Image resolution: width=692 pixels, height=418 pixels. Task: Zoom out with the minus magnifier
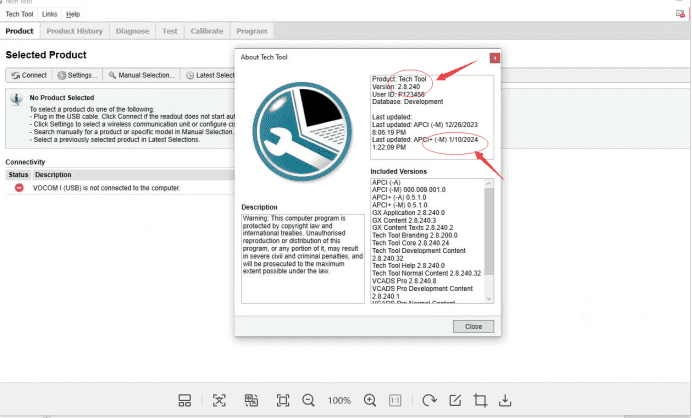click(x=308, y=400)
